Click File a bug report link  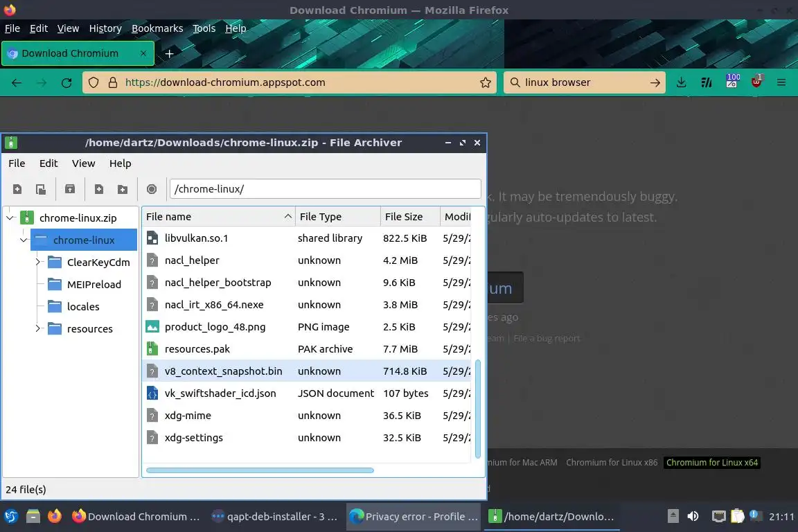(x=547, y=338)
